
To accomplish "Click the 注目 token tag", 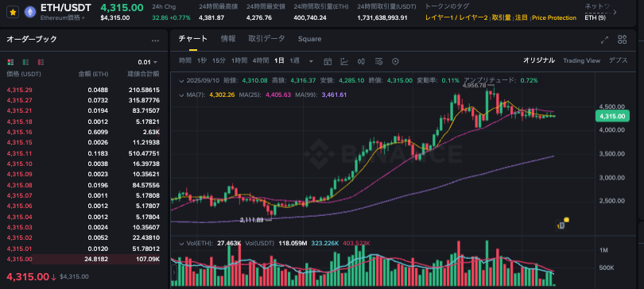I will 522,17.
